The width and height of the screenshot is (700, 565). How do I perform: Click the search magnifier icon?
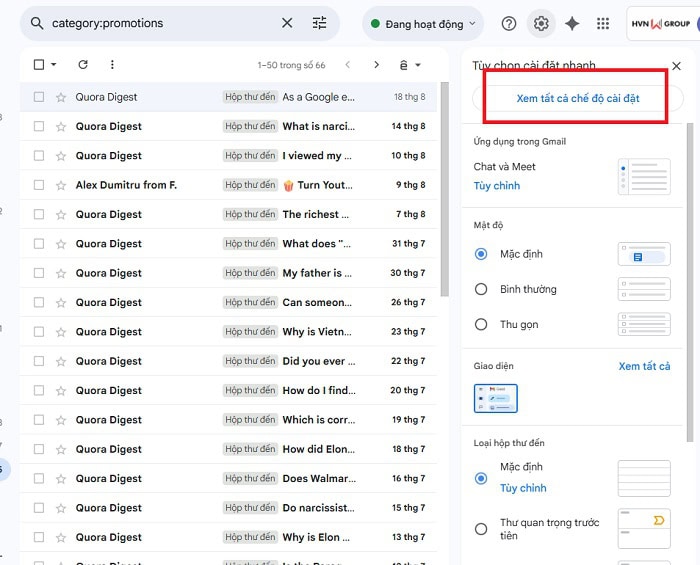tap(37, 23)
